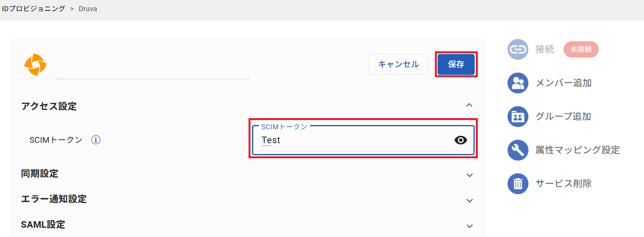Expand the エラー通知設定 section chevron
The width and height of the screenshot is (644, 237).
coord(470,201)
